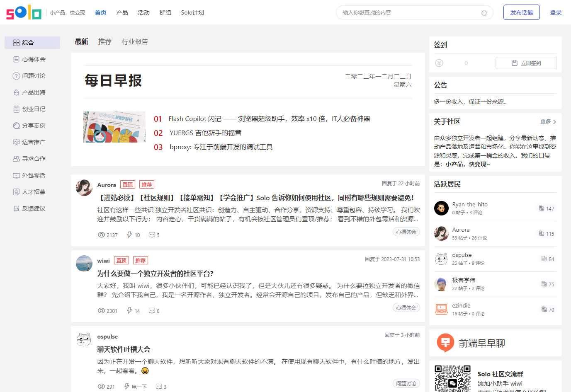
Task: Click comment icon on wiwi's post
Action: [152, 311]
